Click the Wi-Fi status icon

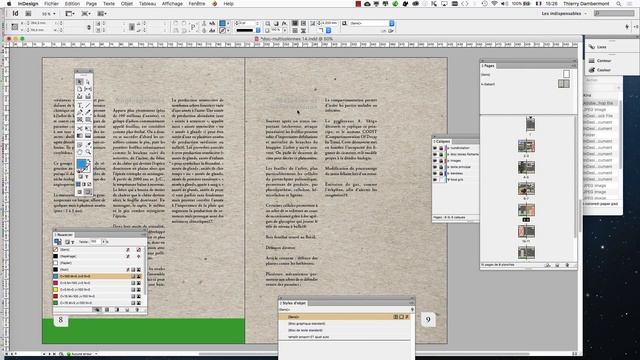pos(495,4)
